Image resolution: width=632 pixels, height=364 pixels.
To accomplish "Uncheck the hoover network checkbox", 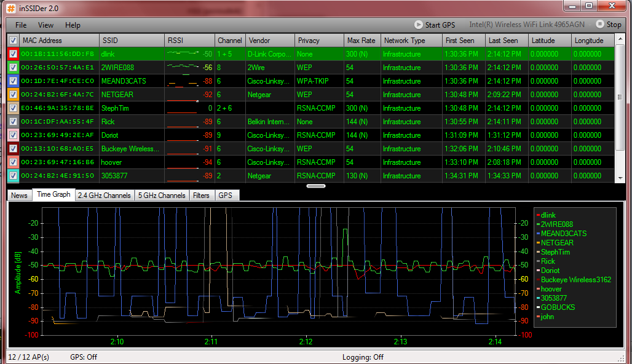I will [13, 162].
